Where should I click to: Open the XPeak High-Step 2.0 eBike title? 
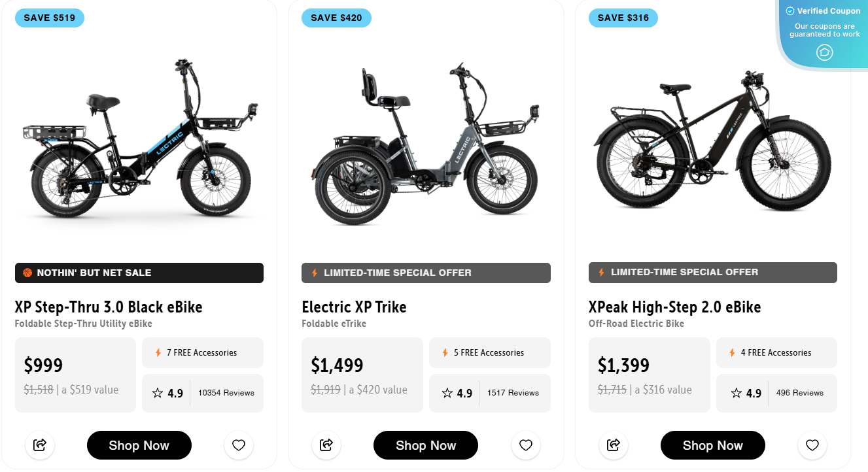click(x=674, y=307)
